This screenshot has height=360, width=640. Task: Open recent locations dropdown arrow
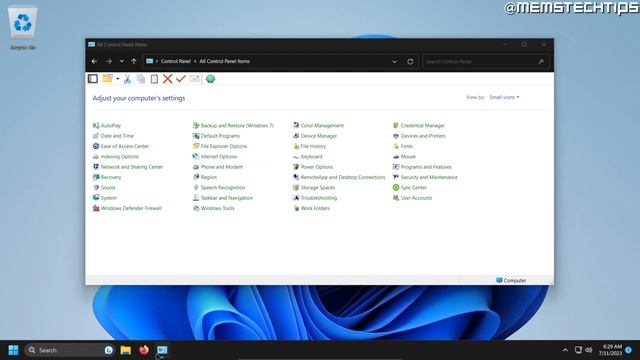(122, 61)
